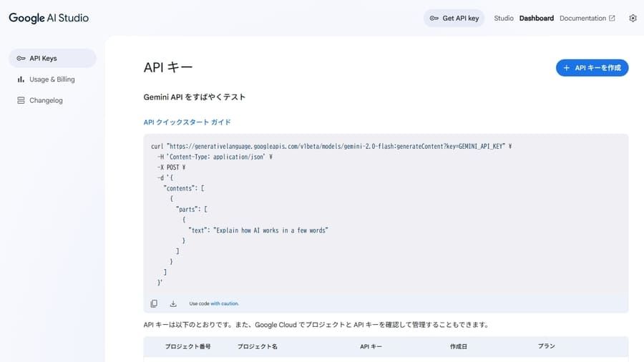Viewport: 644px width, 362px height.
Task: Click the curl URL line in code
Action: click(x=331, y=146)
